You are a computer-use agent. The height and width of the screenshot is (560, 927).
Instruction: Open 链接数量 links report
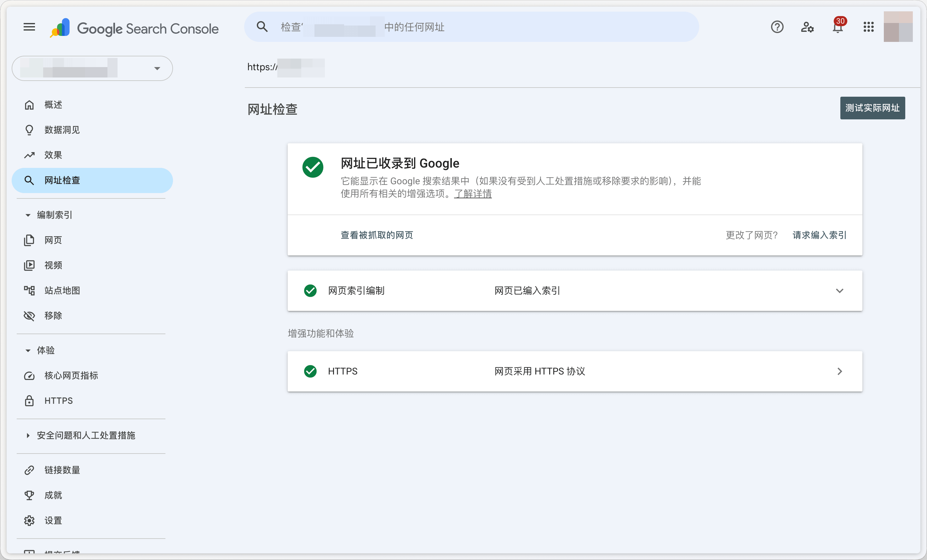[x=92, y=470]
